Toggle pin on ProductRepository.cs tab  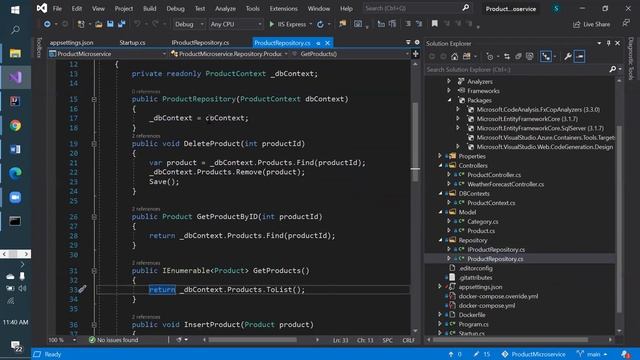pos(318,43)
